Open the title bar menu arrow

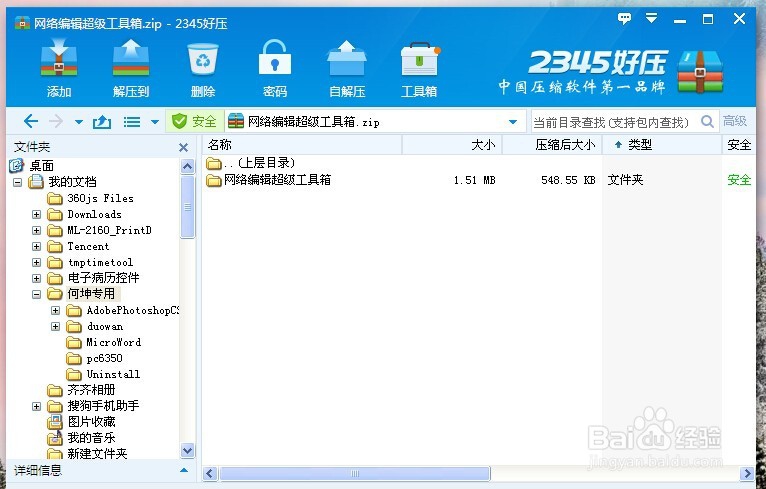click(x=651, y=19)
